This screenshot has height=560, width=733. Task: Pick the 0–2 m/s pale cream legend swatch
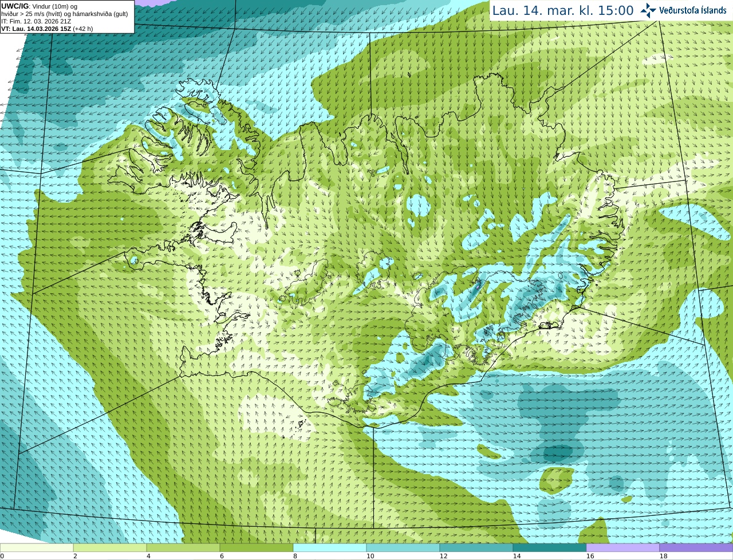coord(37,547)
